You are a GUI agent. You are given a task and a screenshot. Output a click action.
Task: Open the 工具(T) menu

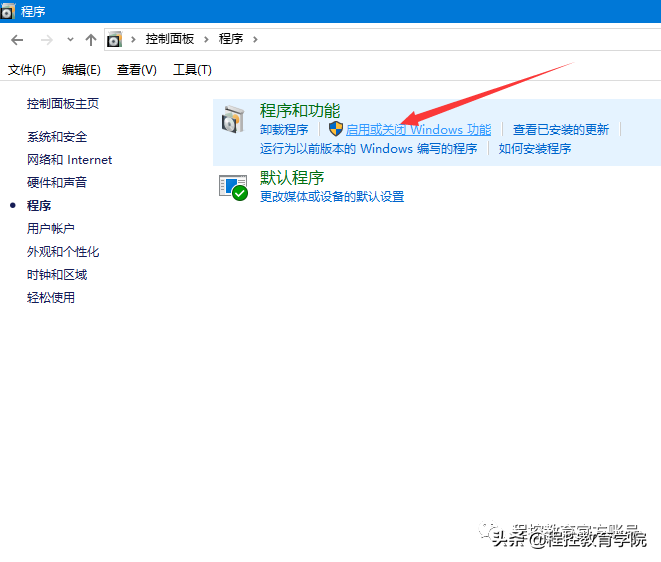pyautogui.click(x=192, y=69)
